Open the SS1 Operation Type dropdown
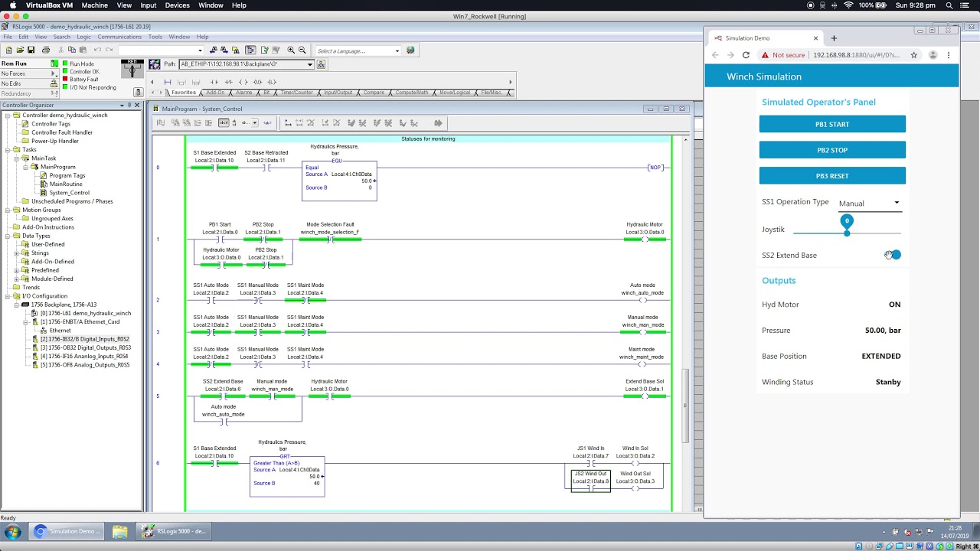 (869, 203)
